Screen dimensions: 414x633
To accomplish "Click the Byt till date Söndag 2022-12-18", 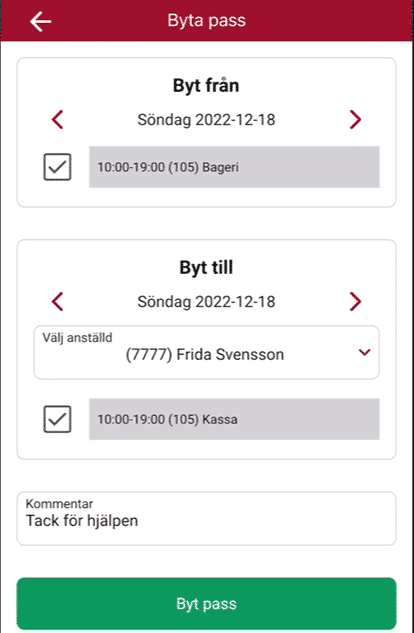I will [206, 302].
